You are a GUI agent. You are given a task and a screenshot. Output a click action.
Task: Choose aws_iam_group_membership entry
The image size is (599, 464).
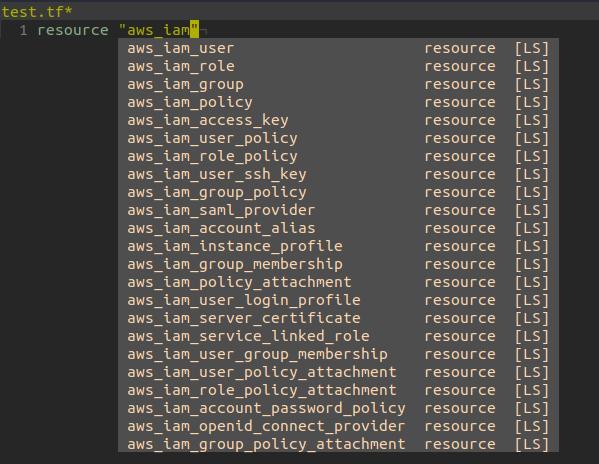tap(338, 264)
